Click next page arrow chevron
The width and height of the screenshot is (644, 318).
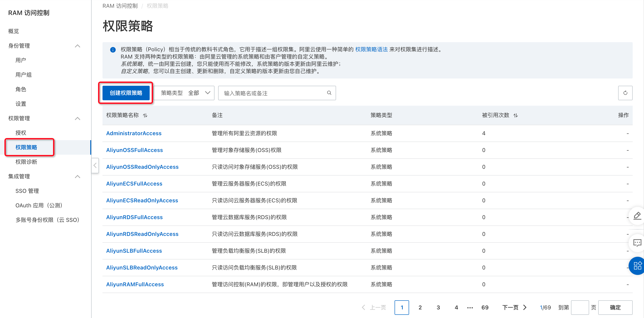coord(525,307)
